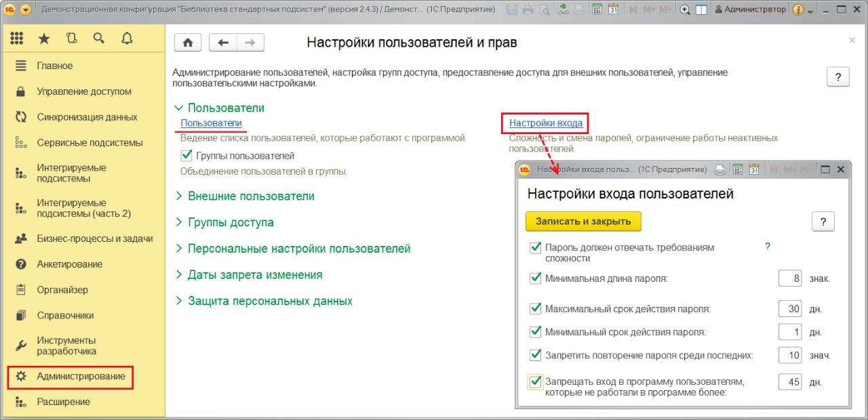
Task: Click the Print icon in main title bar
Action: (528, 9)
